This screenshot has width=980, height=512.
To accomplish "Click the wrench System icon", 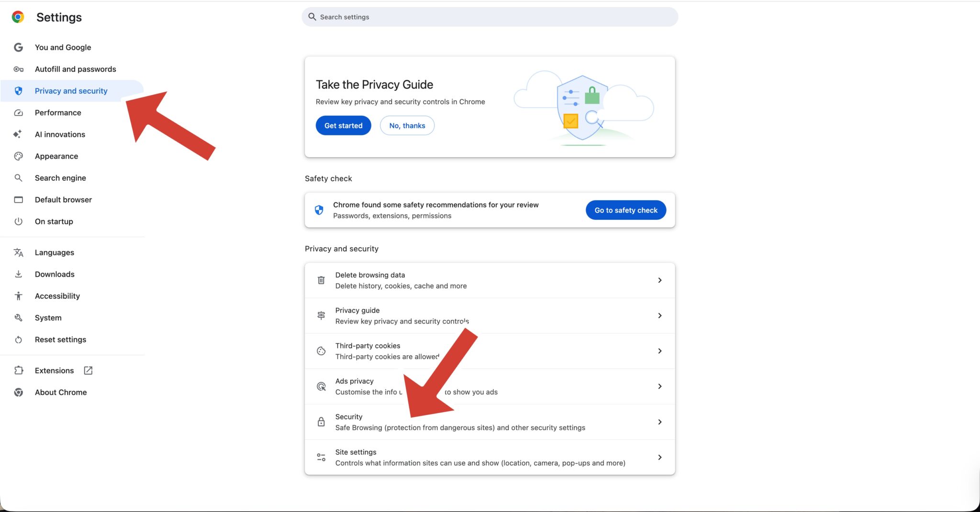I will point(18,318).
